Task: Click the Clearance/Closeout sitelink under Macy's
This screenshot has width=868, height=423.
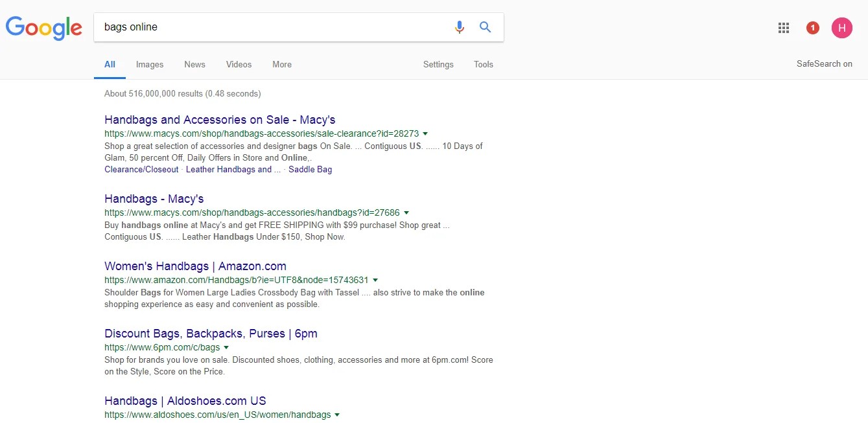Action: click(x=141, y=169)
